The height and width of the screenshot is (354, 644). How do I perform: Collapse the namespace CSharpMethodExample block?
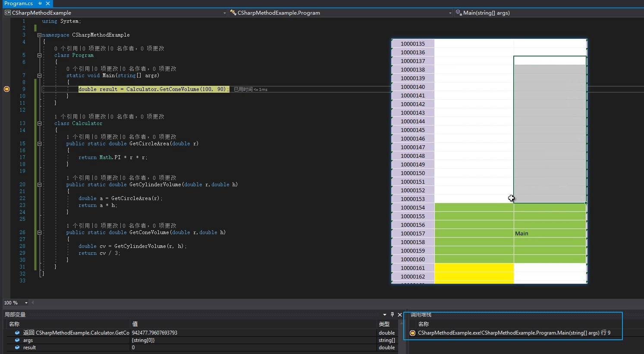tap(39, 35)
